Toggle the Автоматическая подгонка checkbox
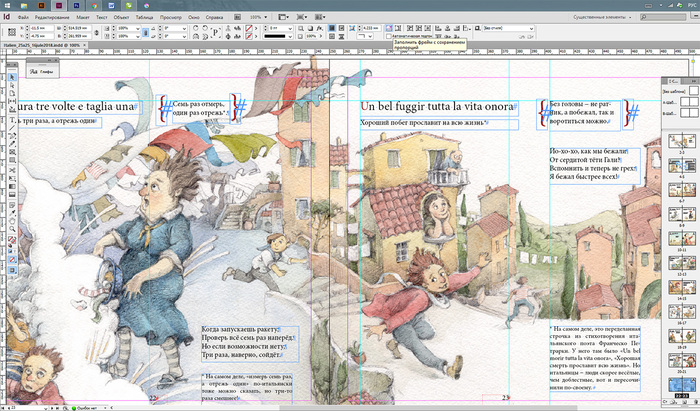Screen dimensions: 700x411 click(387, 38)
